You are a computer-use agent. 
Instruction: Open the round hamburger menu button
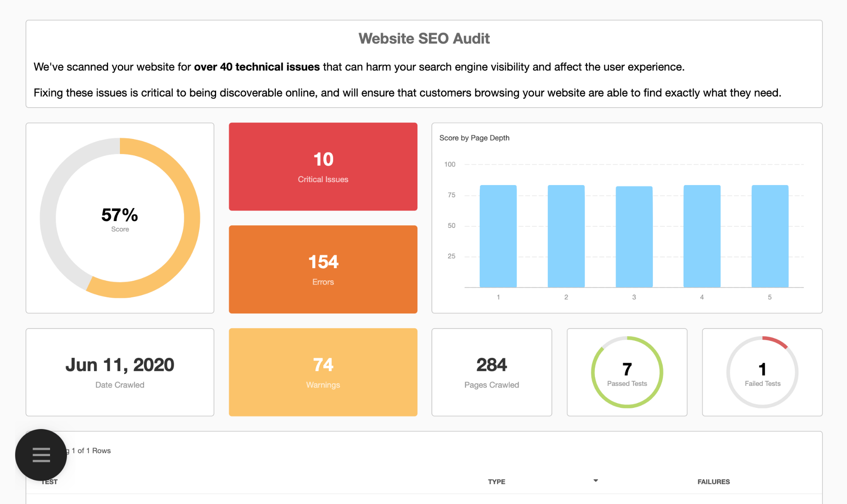pos(41,455)
